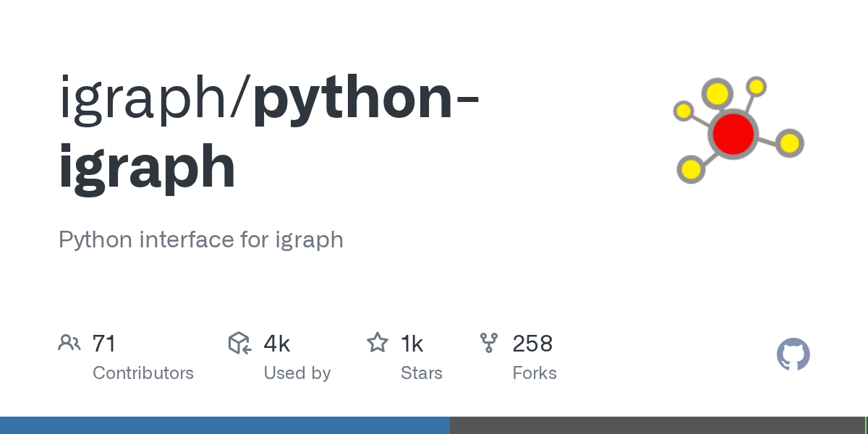868x434 pixels.
Task: Click the "Python interface for igraph" description
Action: pos(201,239)
